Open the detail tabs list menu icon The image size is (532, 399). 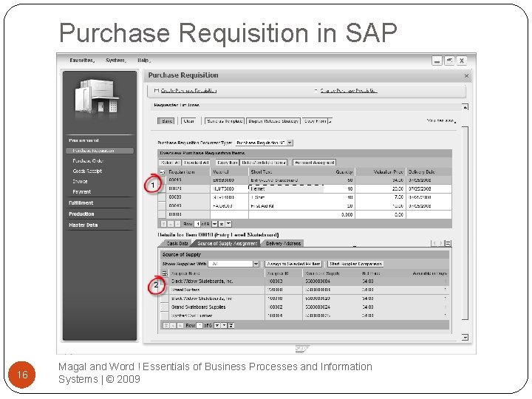pos(449,244)
